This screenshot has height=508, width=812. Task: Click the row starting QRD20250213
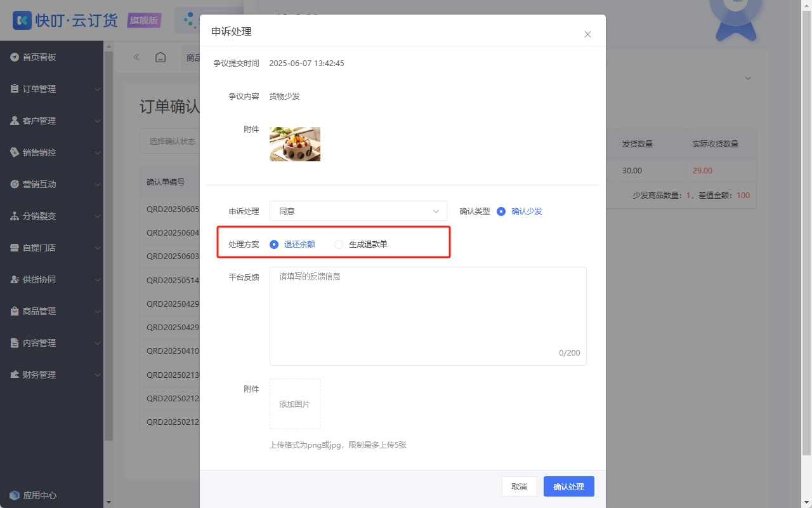(x=170, y=375)
